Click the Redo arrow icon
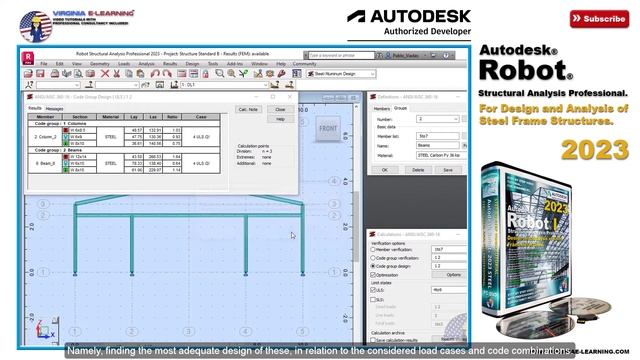640x360 pixels. click(x=167, y=74)
